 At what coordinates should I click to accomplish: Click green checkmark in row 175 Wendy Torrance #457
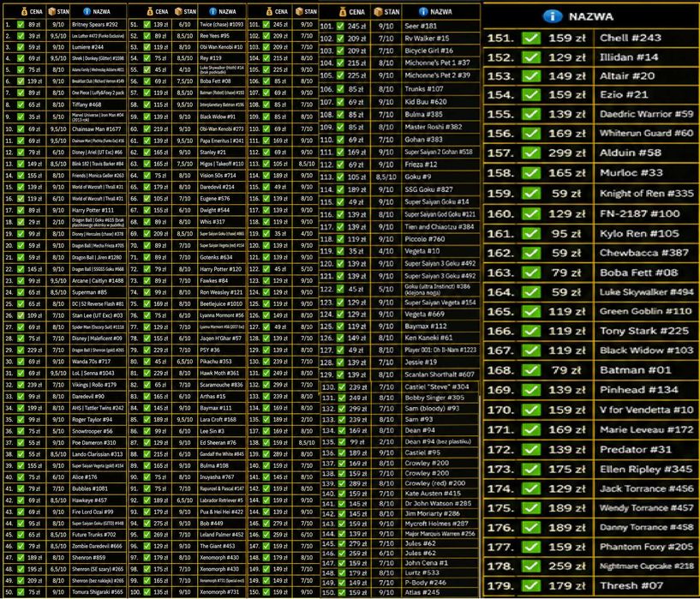coord(531,508)
